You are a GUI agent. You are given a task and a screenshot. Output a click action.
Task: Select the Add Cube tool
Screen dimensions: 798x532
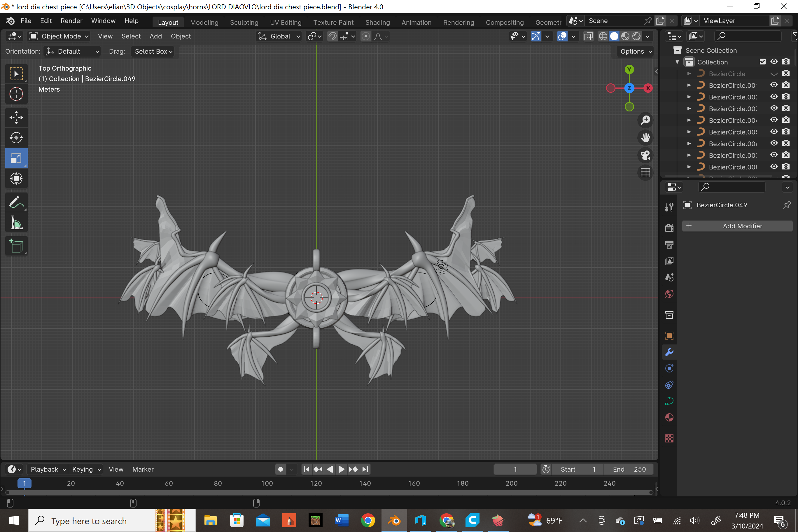[16, 246]
